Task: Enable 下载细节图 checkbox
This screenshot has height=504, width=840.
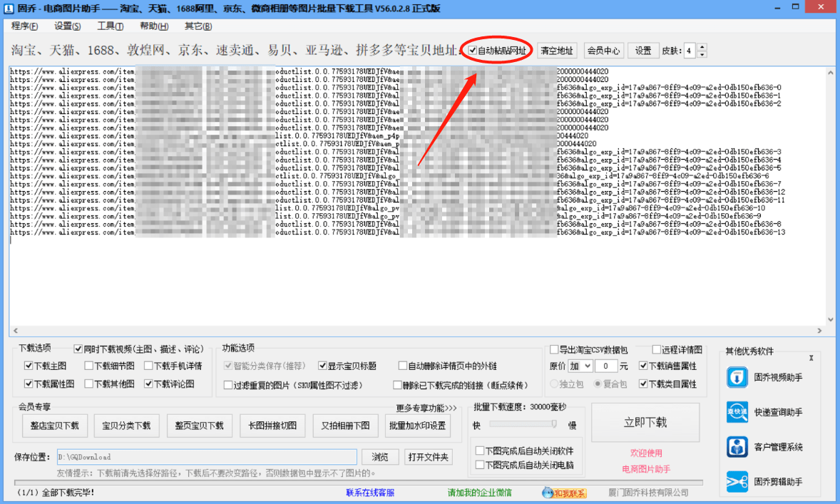Action: point(89,366)
